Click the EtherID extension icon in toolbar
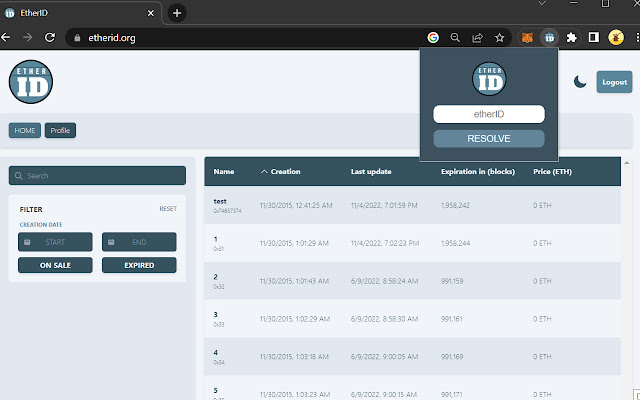The image size is (640, 400). tap(548, 38)
